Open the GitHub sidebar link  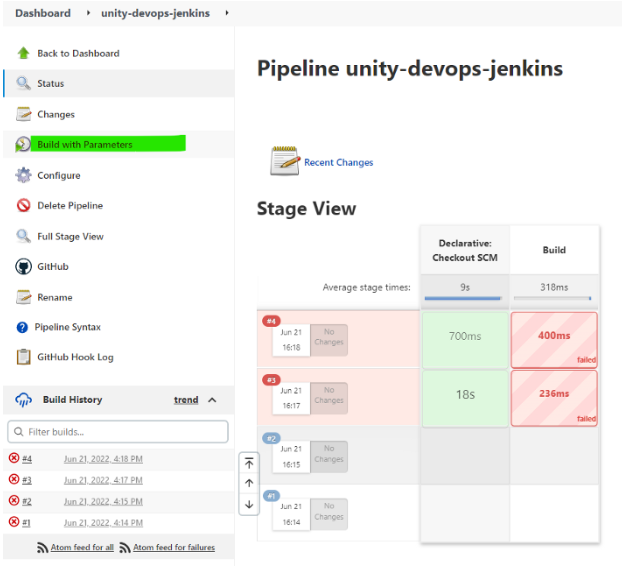click(53, 267)
